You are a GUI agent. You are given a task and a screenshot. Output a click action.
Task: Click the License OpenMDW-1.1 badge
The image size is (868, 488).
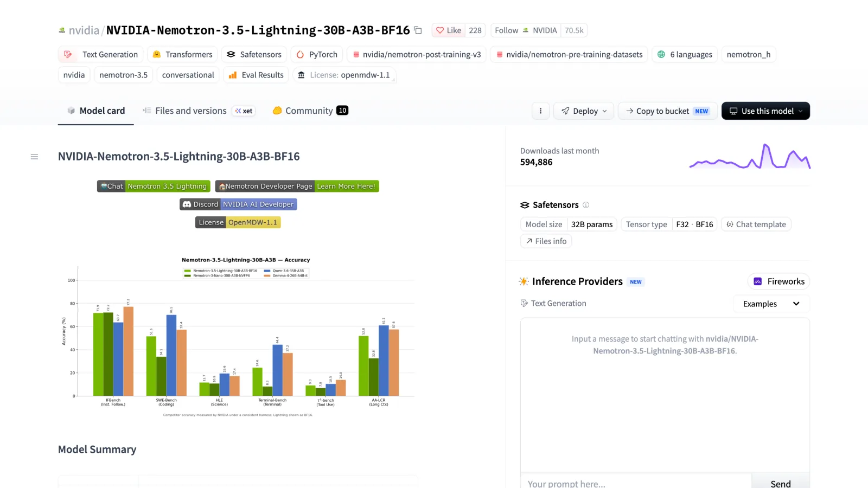[238, 222]
